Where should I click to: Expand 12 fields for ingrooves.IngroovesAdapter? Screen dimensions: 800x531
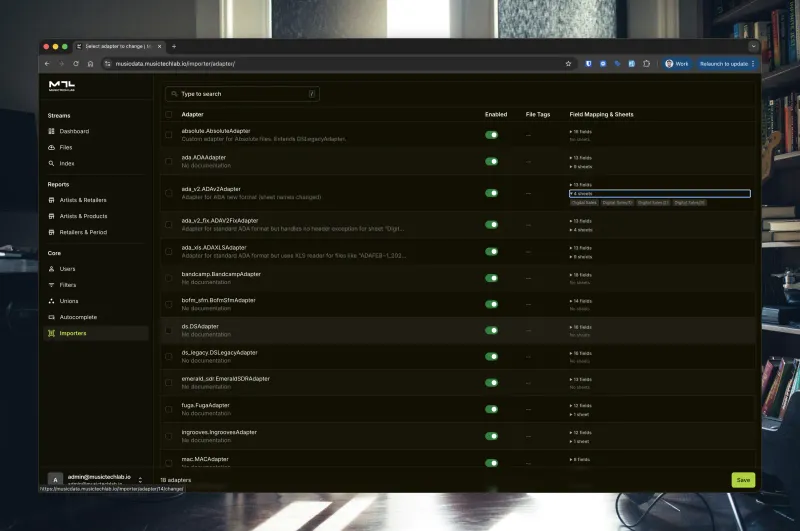tap(581, 433)
